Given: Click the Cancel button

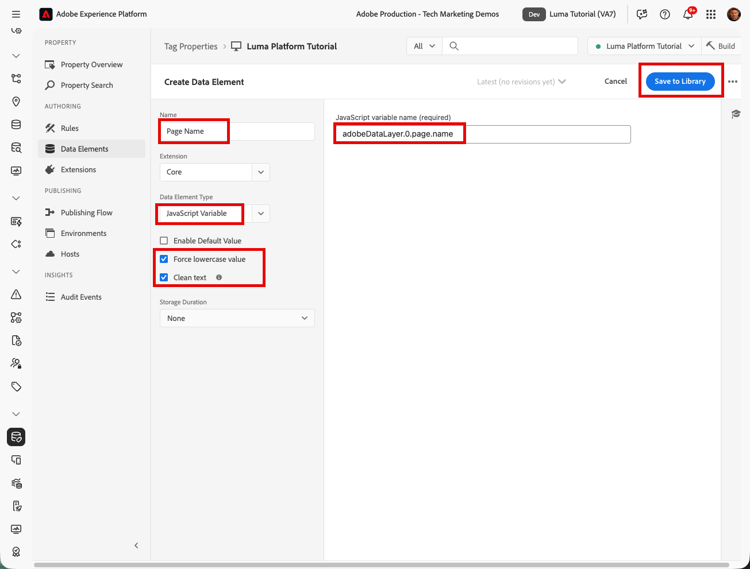Looking at the screenshot, I should tap(615, 81).
